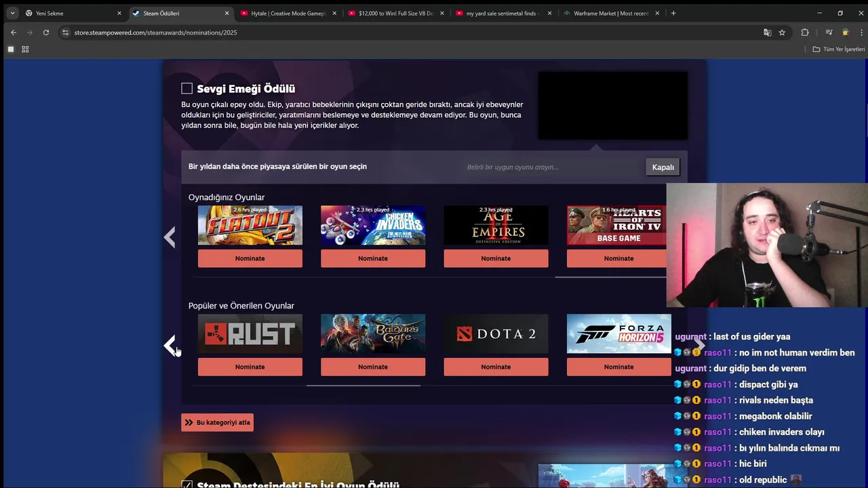This screenshot has height=488, width=868.
Task: Close the my yard sale tab
Action: pos(550,13)
